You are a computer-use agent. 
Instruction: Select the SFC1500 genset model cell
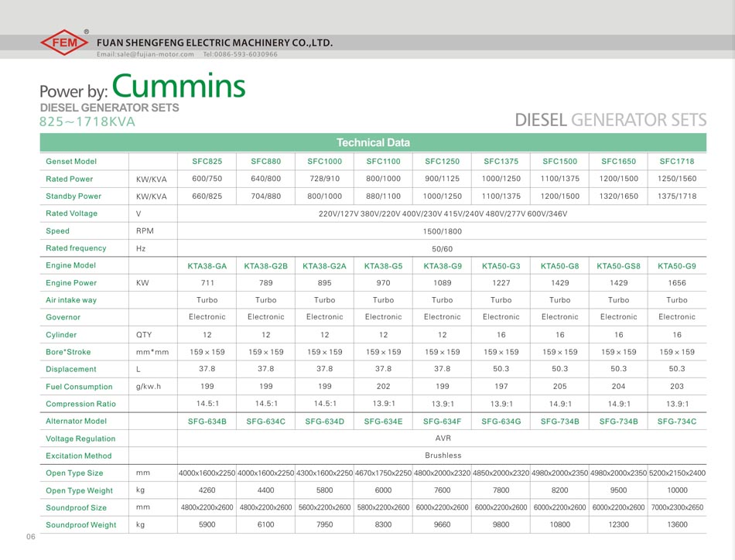pyautogui.click(x=559, y=161)
